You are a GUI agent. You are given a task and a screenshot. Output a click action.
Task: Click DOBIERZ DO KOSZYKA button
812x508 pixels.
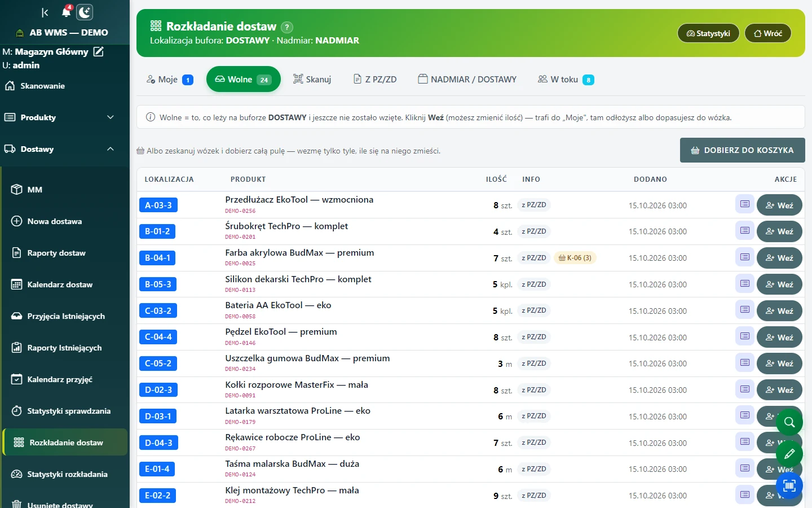742,150
